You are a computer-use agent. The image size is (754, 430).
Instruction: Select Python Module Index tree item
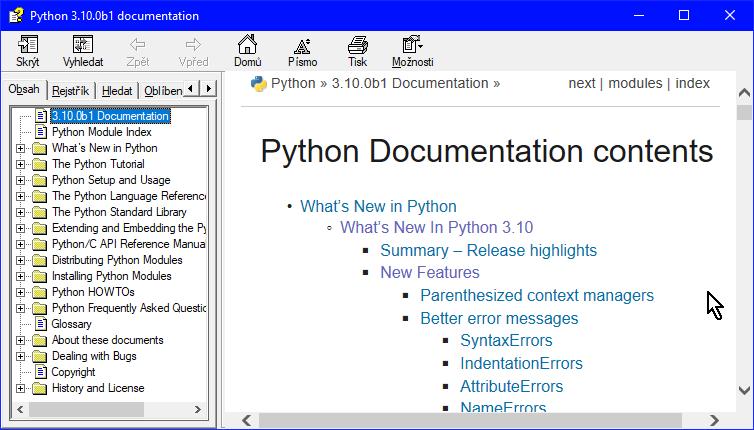pos(101,132)
